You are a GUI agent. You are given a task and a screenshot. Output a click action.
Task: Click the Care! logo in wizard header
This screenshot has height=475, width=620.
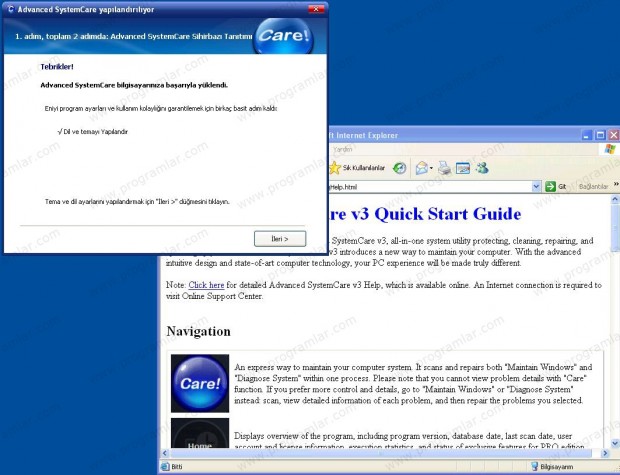[284, 36]
